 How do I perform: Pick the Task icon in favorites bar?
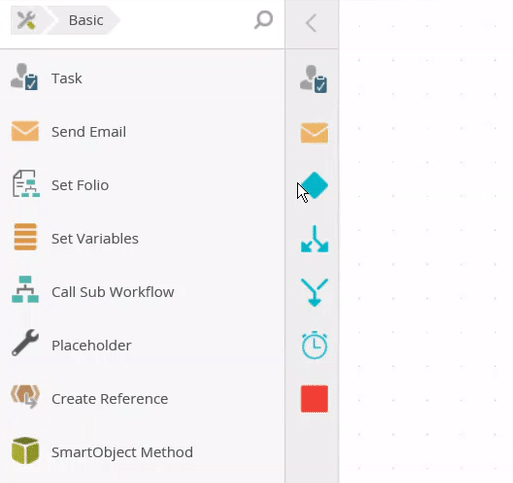coord(314,79)
